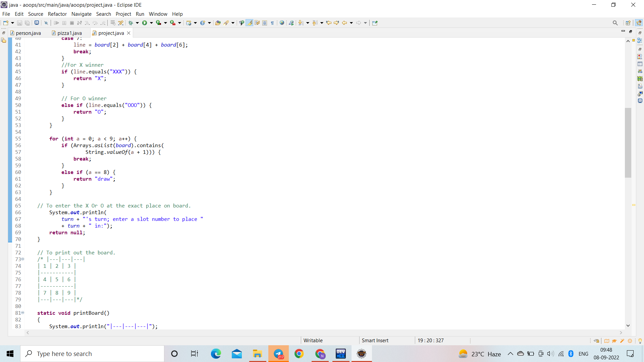The width and height of the screenshot is (644, 362).
Task: Open the toolbar Search magnifier
Action: coord(615,23)
